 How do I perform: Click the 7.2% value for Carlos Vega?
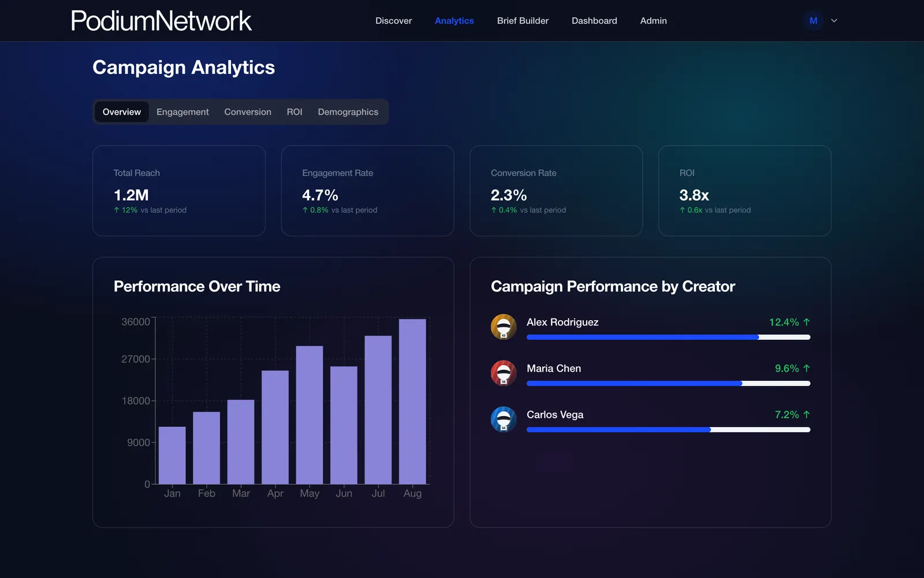[x=787, y=414]
